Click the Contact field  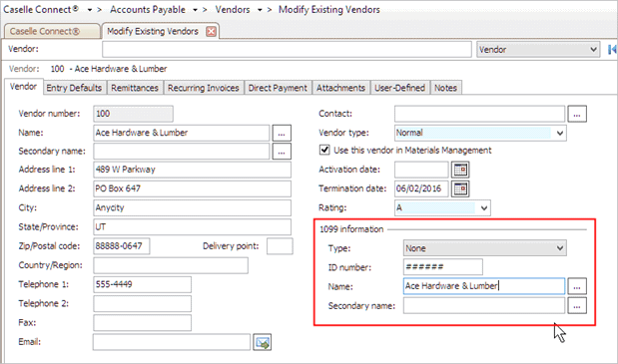[x=479, y=114]
